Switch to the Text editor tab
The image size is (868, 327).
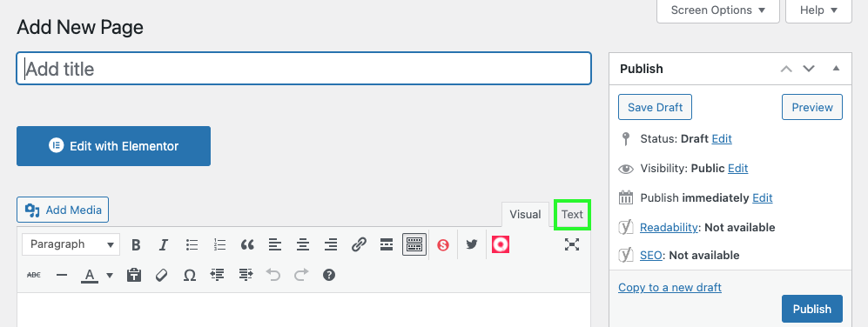pos(572,214)
